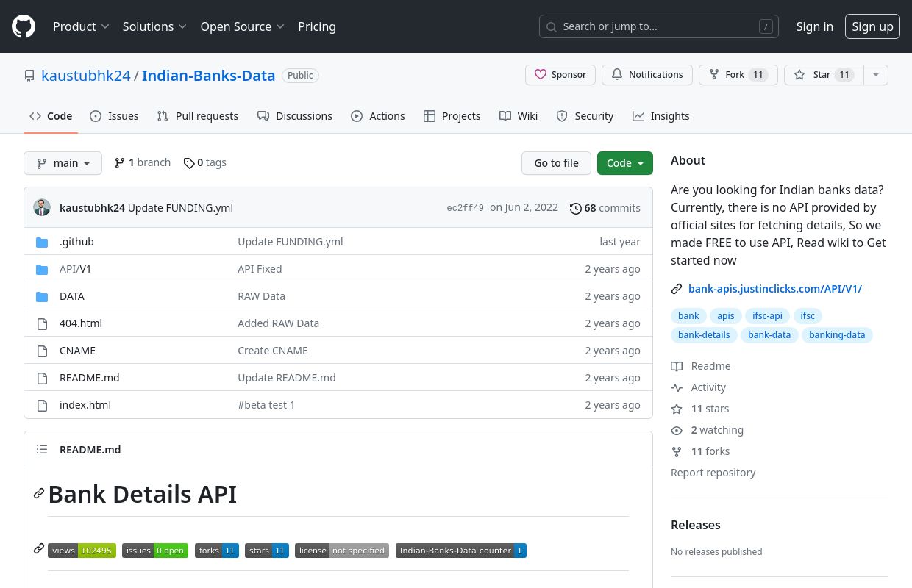This screenshot has height=588, width=912.
Task: Fork the repository with Fork button
Action: 738,75
